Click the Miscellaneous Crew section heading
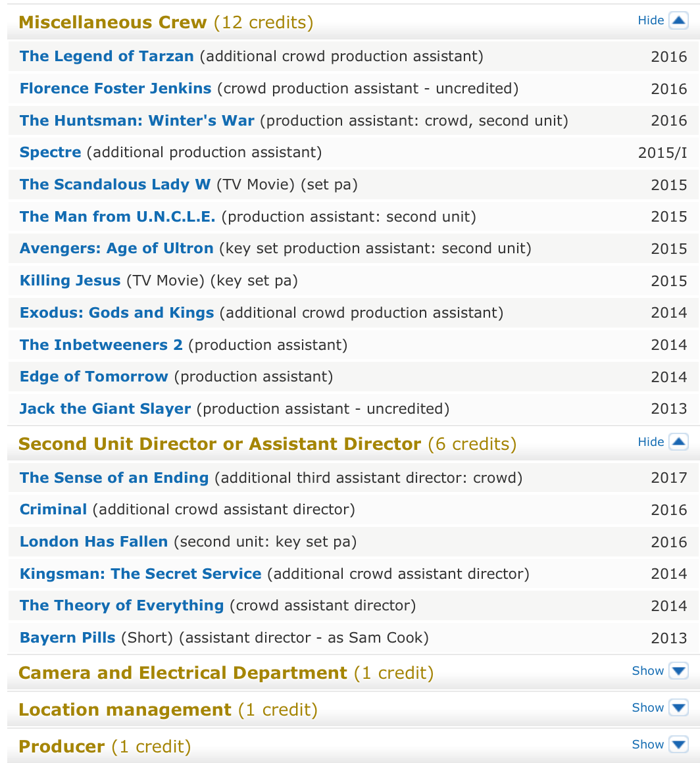 (113, 22)
